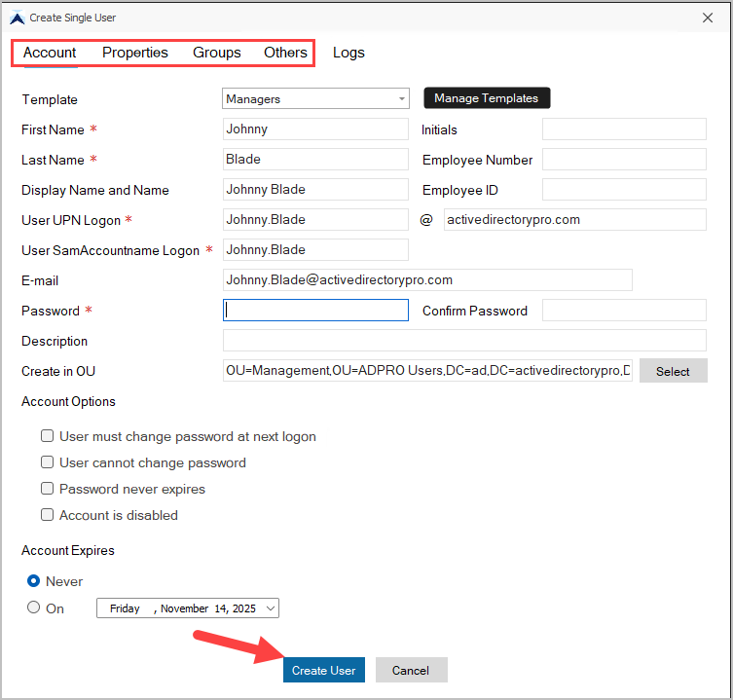Open the Groups tab
The height and width of the screenshot is (700, 733).
217,53
